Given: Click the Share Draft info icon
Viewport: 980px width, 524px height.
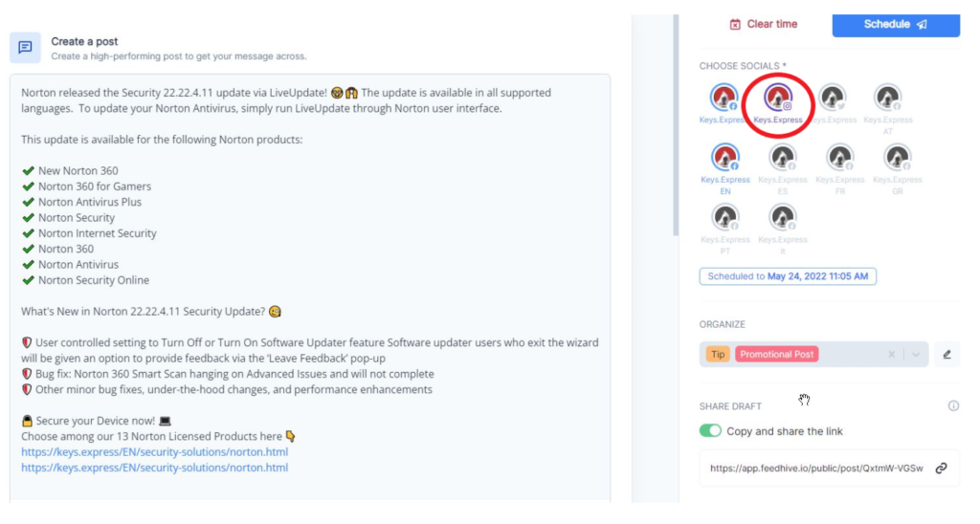Looking at the screenshot, I should click(x=953, y=405).
